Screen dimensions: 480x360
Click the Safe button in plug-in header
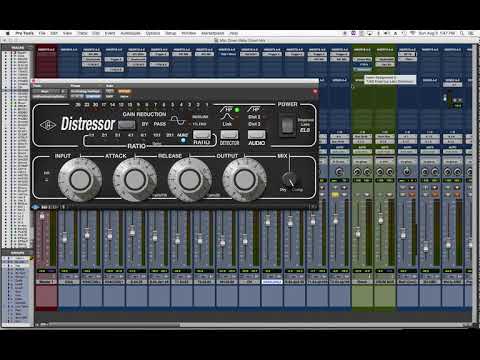[109, 96]
